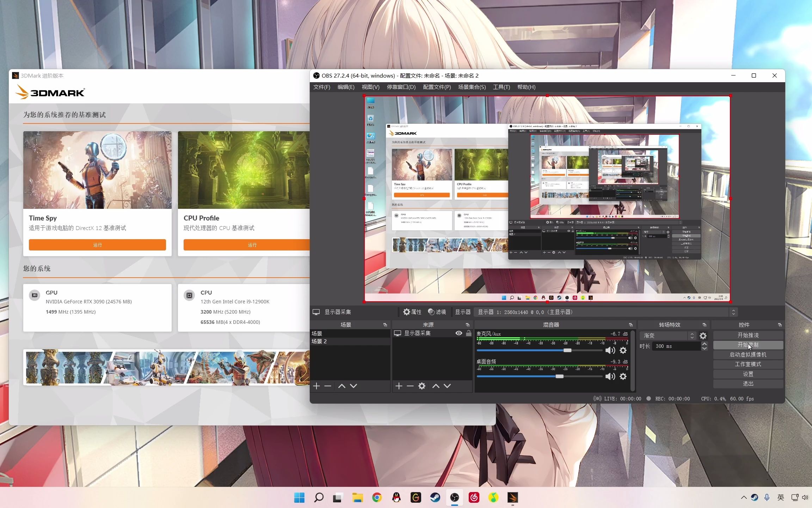Run Time Spy benchmark in 3DMark
Screen dimensions: 812x508
(x=97, y=245)
